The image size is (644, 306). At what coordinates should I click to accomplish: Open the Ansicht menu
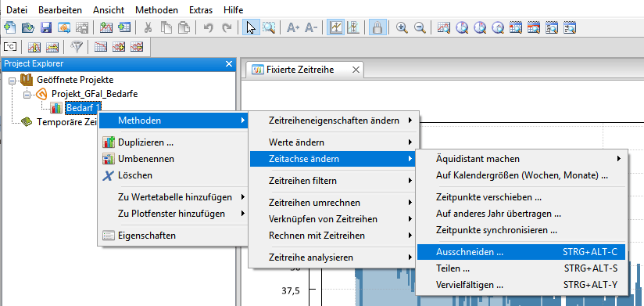pos(109,10)
